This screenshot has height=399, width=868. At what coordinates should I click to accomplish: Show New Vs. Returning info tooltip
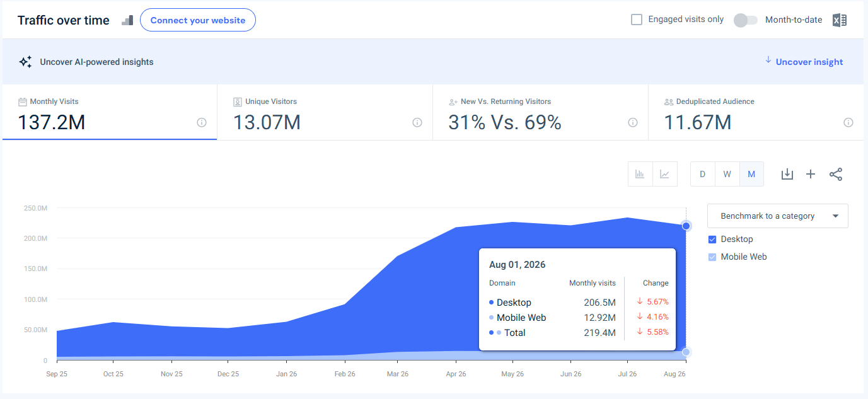pyautogui.click(x=633, y=122)
